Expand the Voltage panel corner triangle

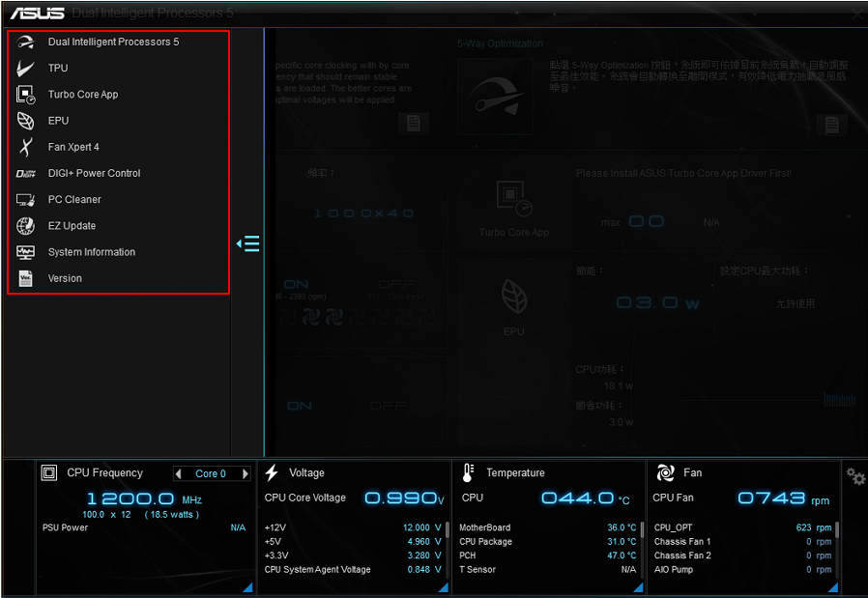(443, 587)
